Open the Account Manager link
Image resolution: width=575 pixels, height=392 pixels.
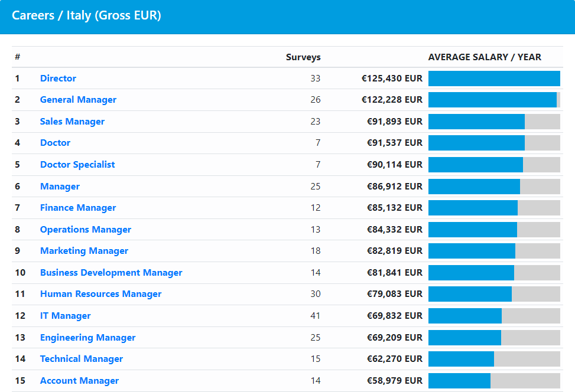click(79, 381)
